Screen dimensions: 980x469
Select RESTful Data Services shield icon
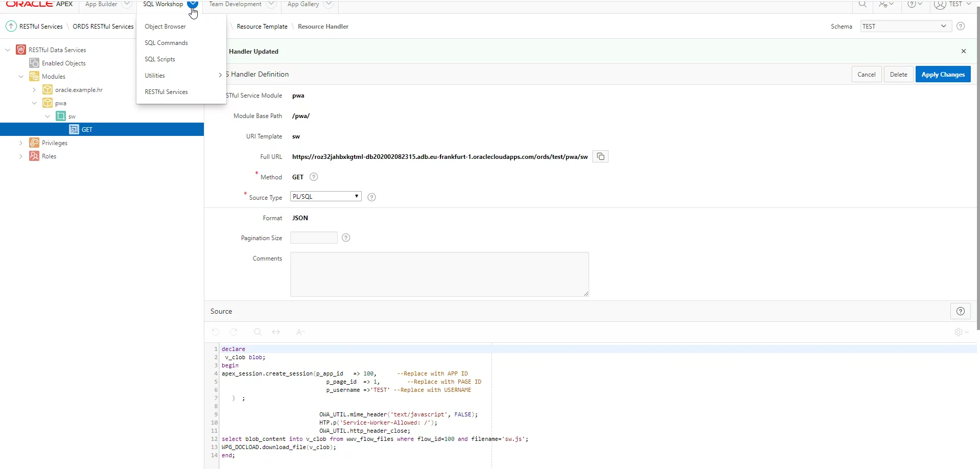pos(21,50)
